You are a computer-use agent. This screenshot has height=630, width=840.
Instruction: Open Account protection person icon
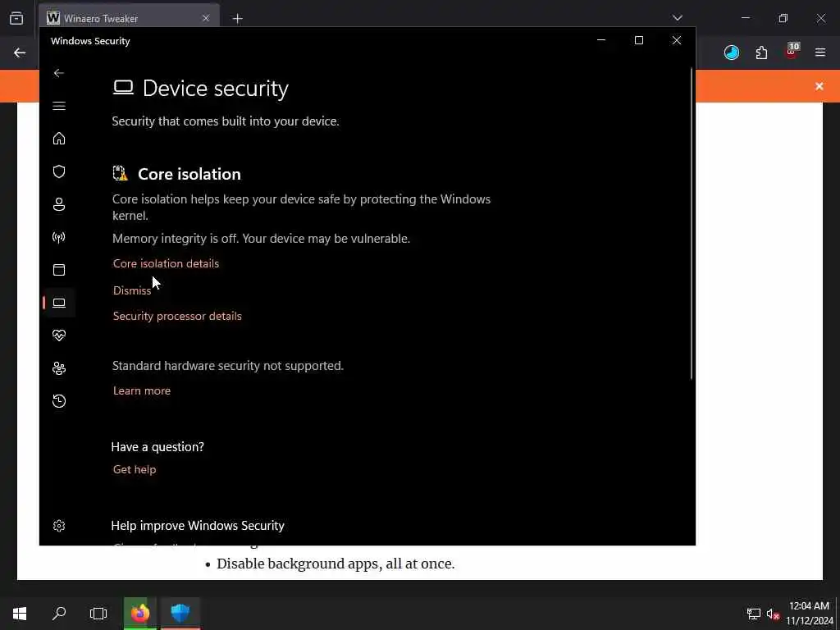point(59,204)
